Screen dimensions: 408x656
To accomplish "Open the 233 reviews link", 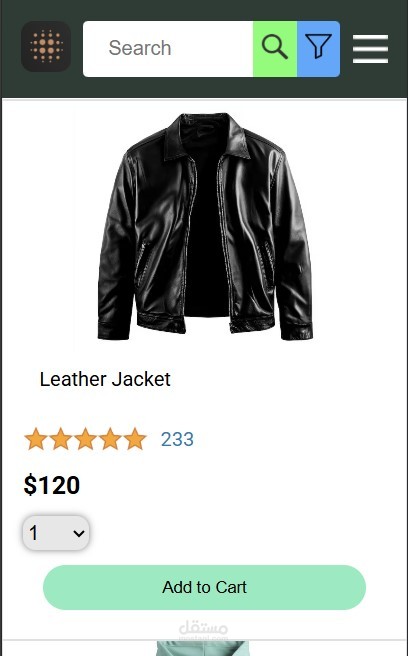I will click(177, 439).
